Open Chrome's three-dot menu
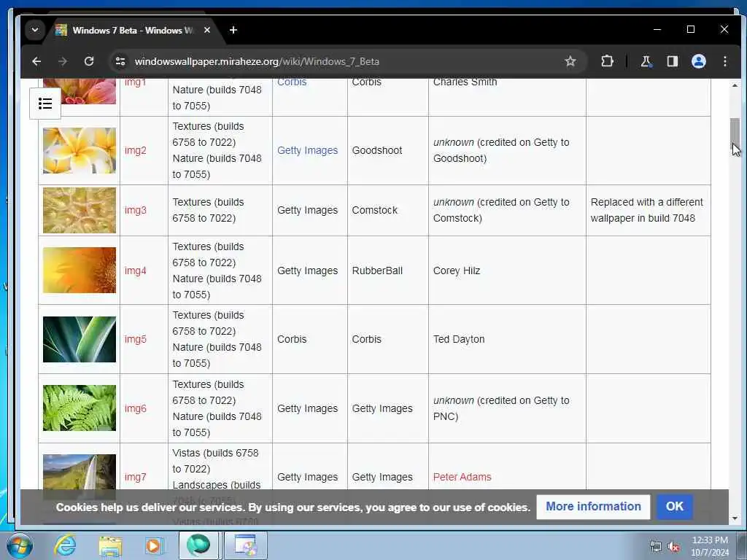 pos(724,61)
